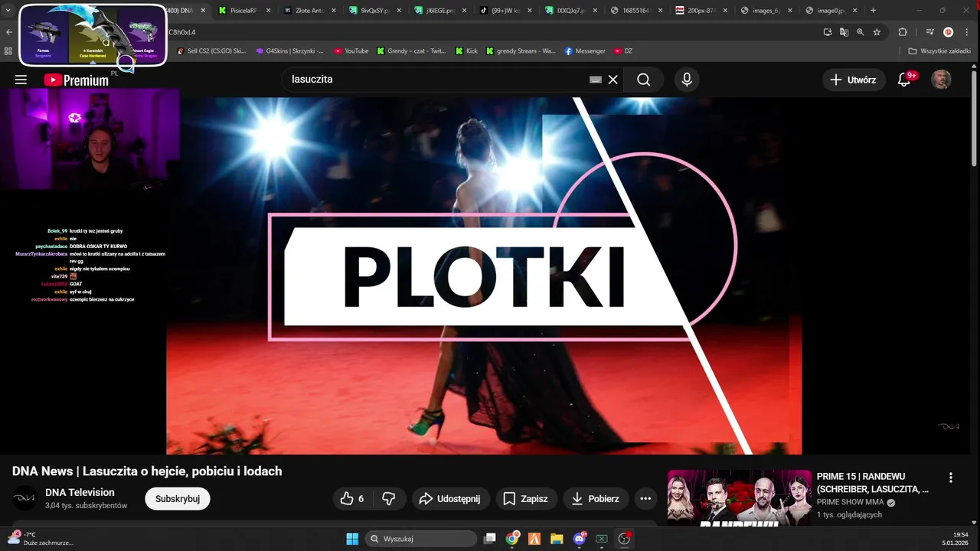Open DNA Television channel name link
This screenshot has width=980, height=551.
tap(80, 492)
